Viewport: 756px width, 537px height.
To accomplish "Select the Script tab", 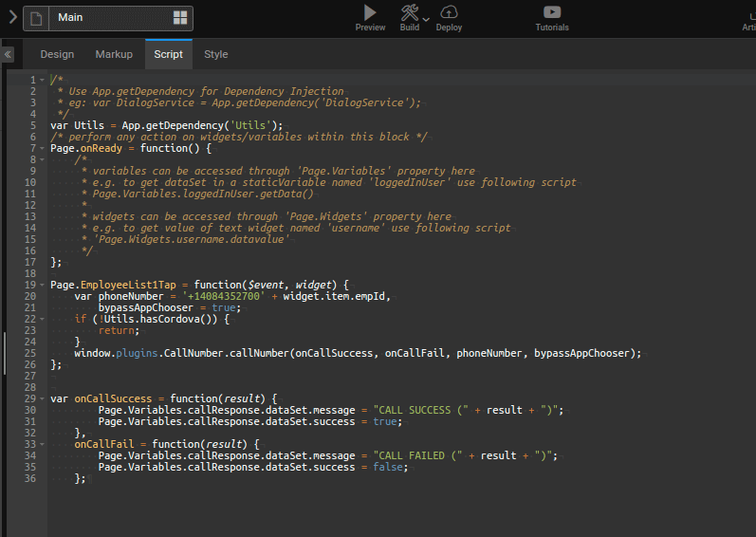I will pyautogui.click(x=169, y=54).
